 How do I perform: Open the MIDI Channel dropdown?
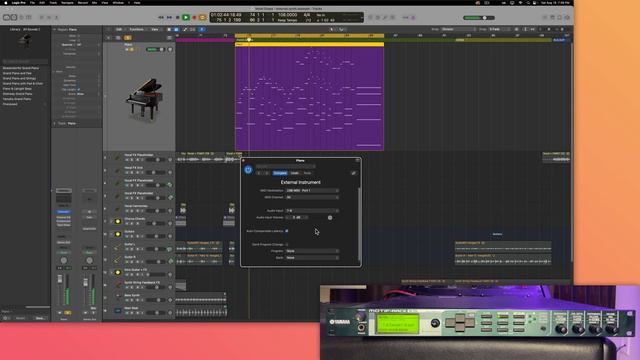[x=312, y=197]
